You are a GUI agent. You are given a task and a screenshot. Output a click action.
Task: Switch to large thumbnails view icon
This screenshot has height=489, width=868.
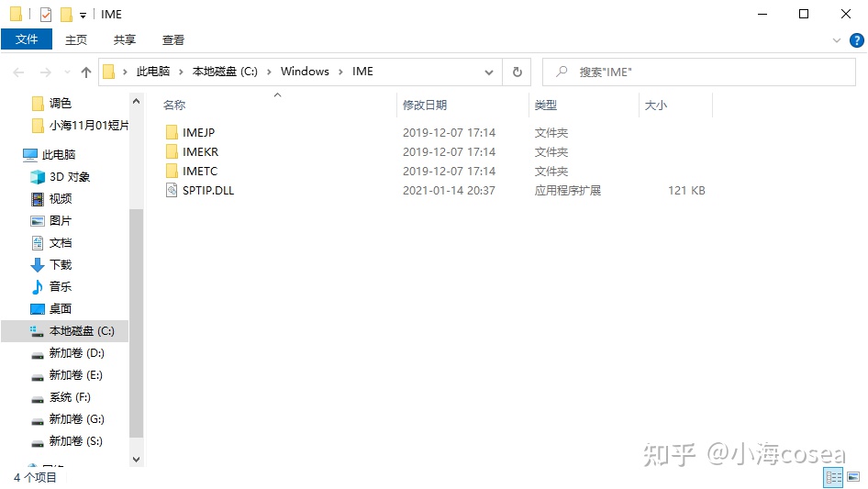853,477
